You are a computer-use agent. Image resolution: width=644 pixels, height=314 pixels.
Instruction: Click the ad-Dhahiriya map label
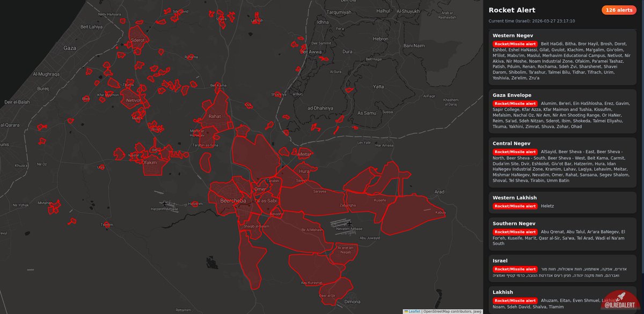[x=321, y=108]
